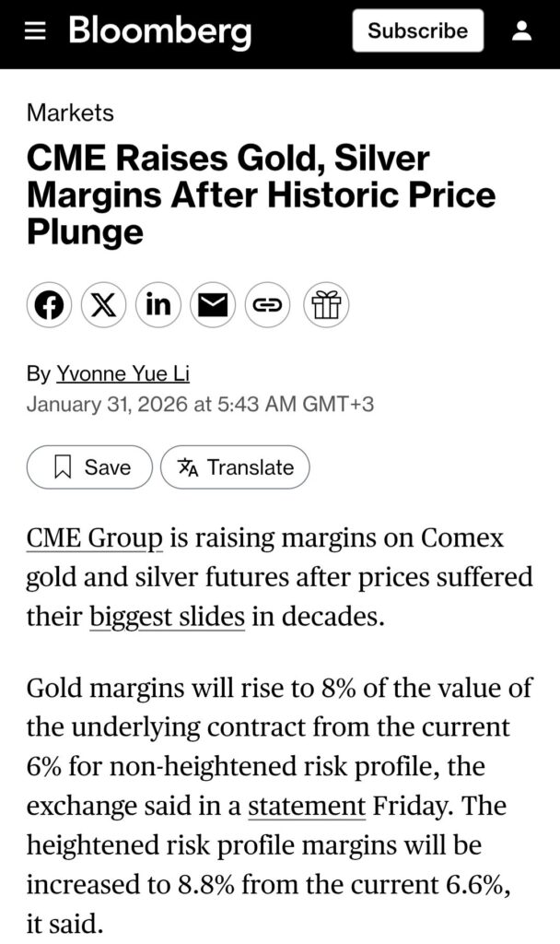Open author Yvonne Yue Li's page

coord(122,373)
